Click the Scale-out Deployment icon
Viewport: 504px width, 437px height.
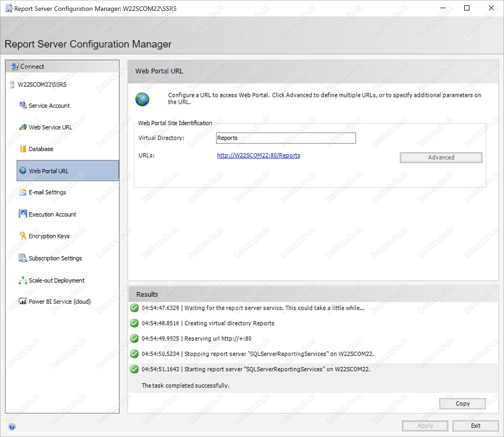[x=23, y=280]
